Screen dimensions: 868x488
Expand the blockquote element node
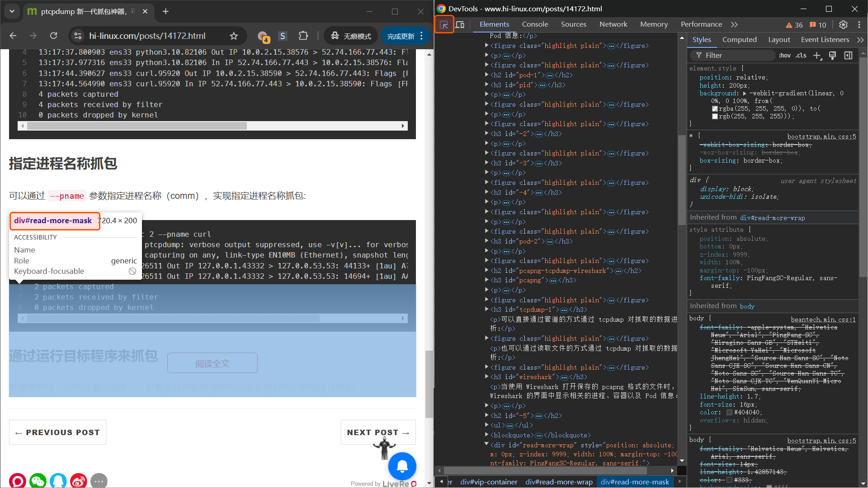(486, 435)
